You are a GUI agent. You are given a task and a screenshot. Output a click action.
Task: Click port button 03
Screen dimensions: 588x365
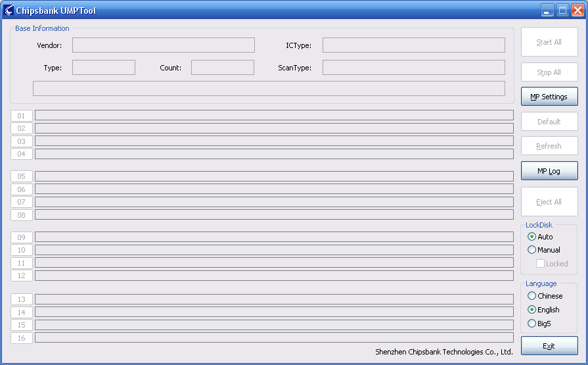click(22, 141)
